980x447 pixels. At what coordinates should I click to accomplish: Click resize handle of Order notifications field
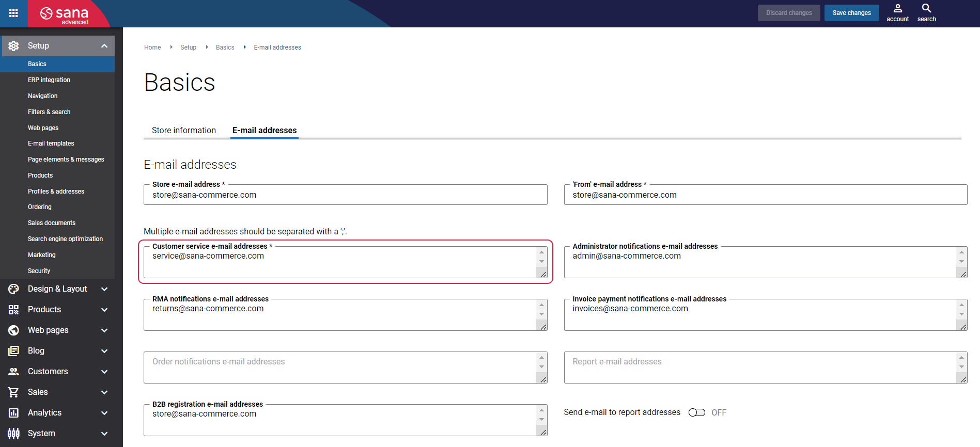point(543,380)
